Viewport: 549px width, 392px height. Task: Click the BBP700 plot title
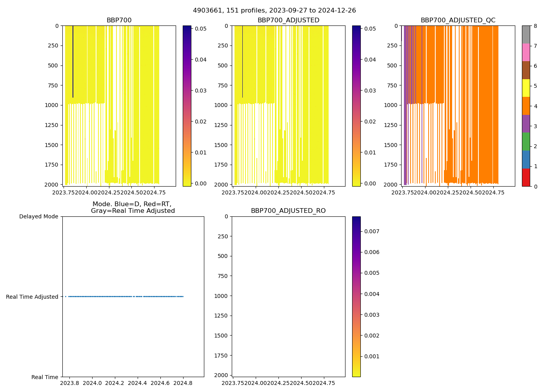[119, 20]
